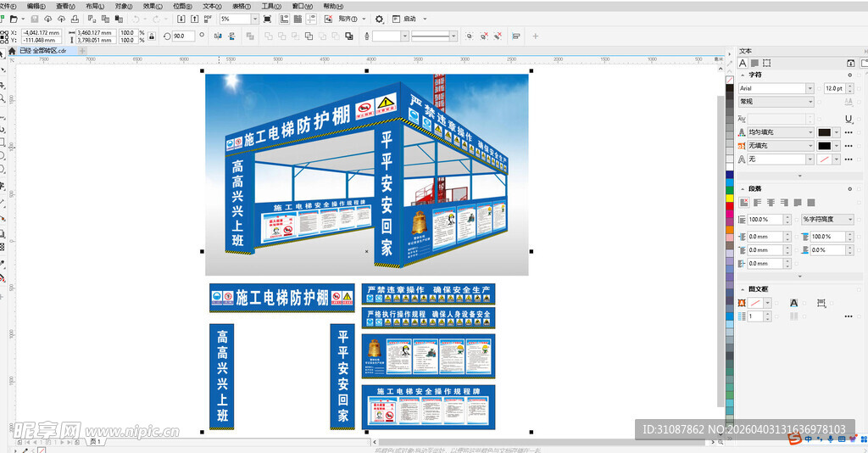Click the 启动 launch button
868x453 pixels.
coord(409,19)
